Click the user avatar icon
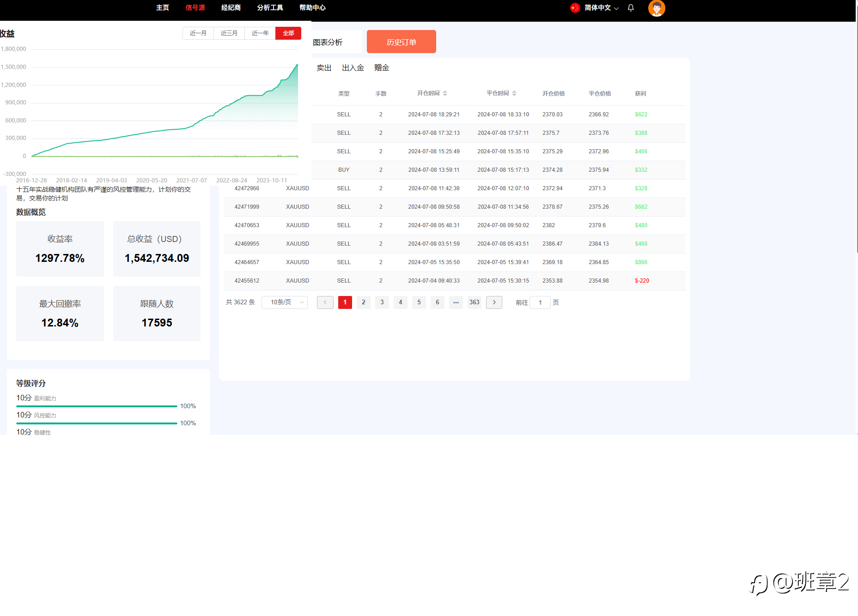The image size is (858, 616). 657,8
